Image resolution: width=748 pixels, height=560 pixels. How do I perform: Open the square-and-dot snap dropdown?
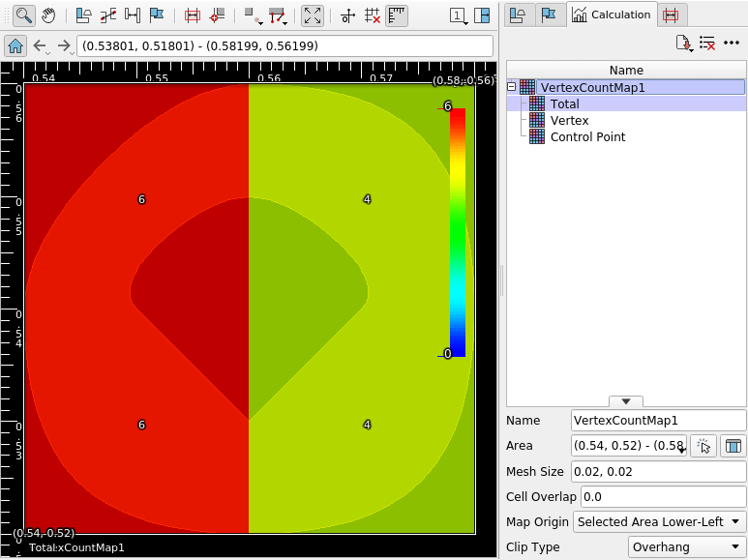coord(253,15)
